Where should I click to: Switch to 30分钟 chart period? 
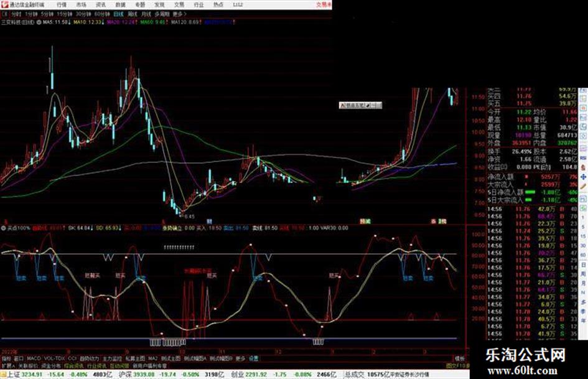click(83, 14)
